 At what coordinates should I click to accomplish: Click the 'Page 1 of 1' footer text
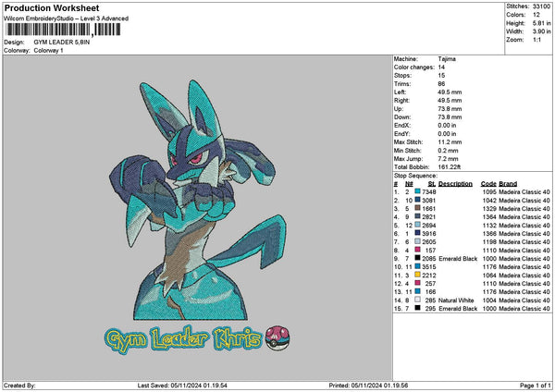(x=536, y=386)
